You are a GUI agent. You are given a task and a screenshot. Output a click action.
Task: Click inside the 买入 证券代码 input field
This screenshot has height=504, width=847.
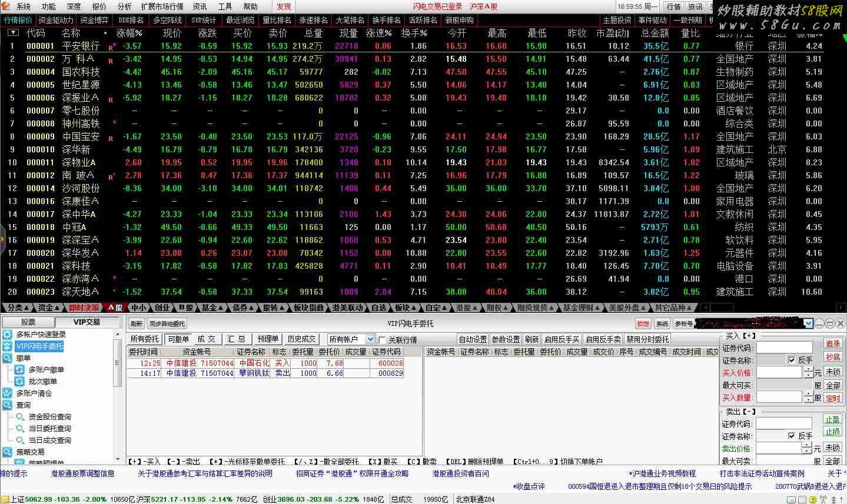coord(784,347)
